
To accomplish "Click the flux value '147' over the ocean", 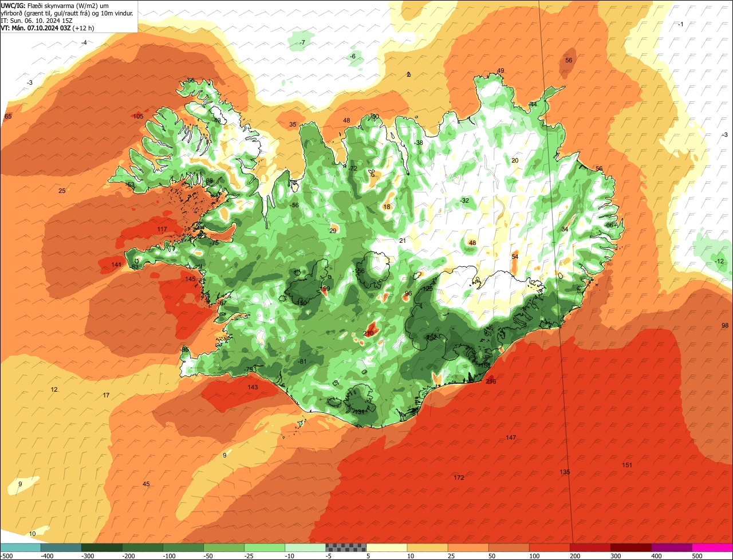I will click(x=511, y=437).
